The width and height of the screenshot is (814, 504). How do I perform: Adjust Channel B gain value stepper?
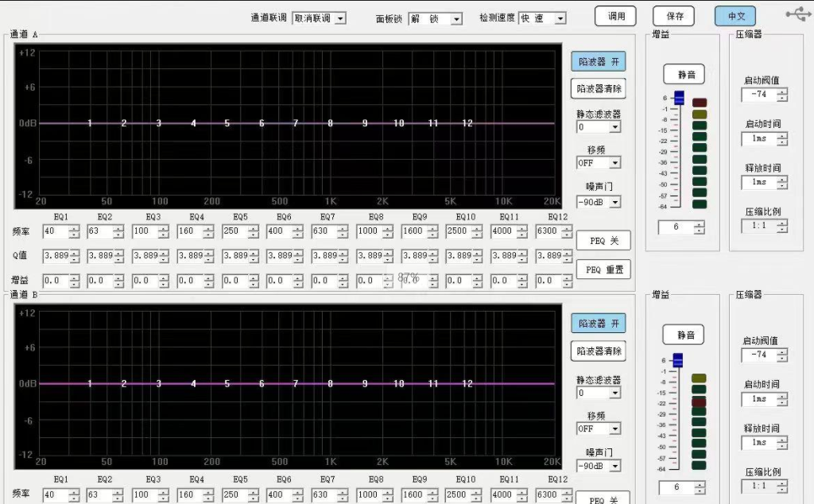point(700,488)
